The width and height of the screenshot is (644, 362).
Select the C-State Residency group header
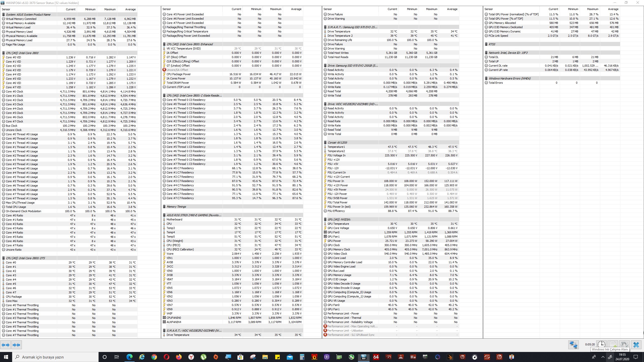[233, 96]
